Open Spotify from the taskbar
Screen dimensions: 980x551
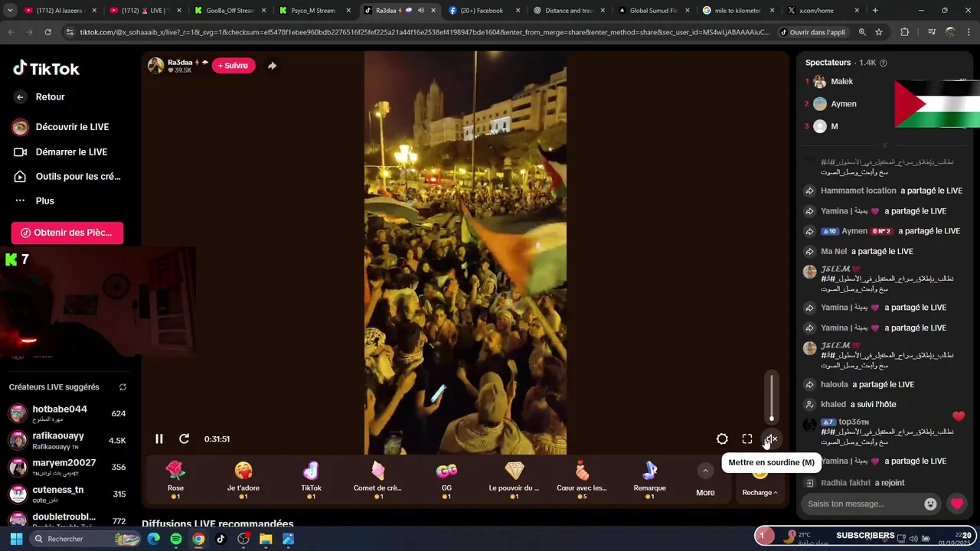coord(176,539)
